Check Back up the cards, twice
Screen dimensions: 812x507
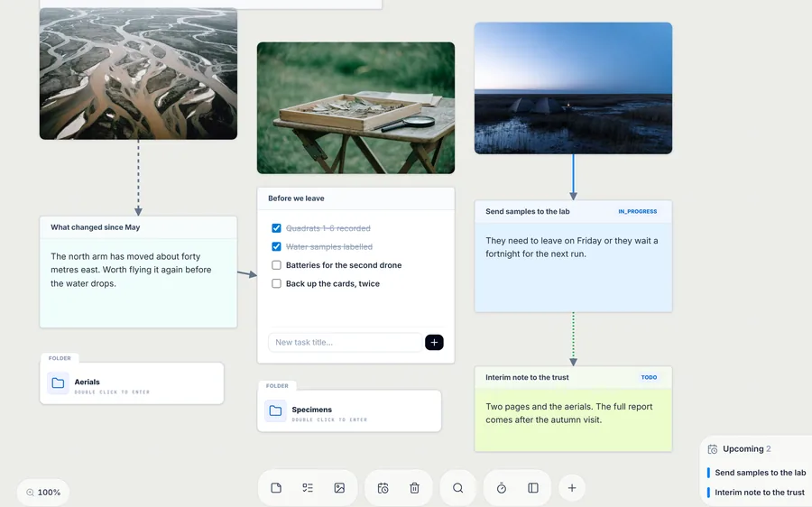coord(277,284)
